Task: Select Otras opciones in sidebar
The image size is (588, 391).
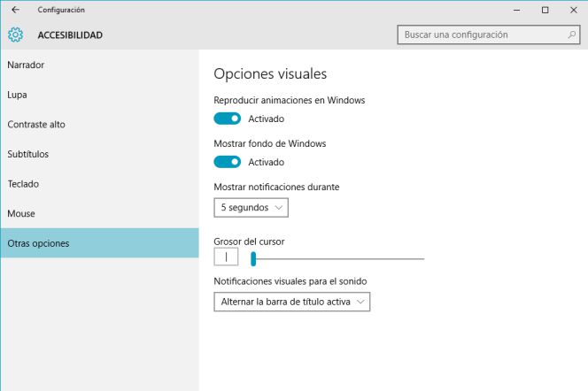Action: pyautogui.click(x=99, y=243)
